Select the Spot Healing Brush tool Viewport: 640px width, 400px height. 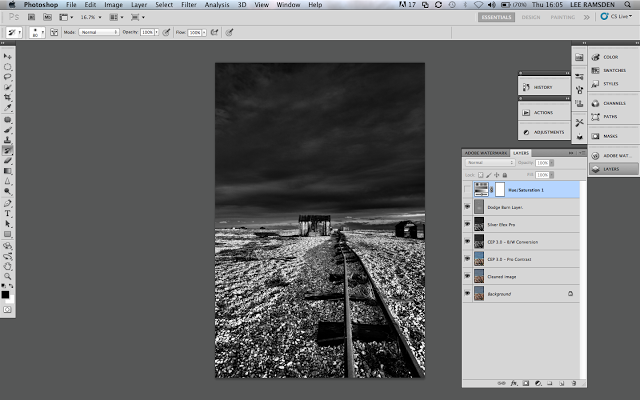click(7, 120)
